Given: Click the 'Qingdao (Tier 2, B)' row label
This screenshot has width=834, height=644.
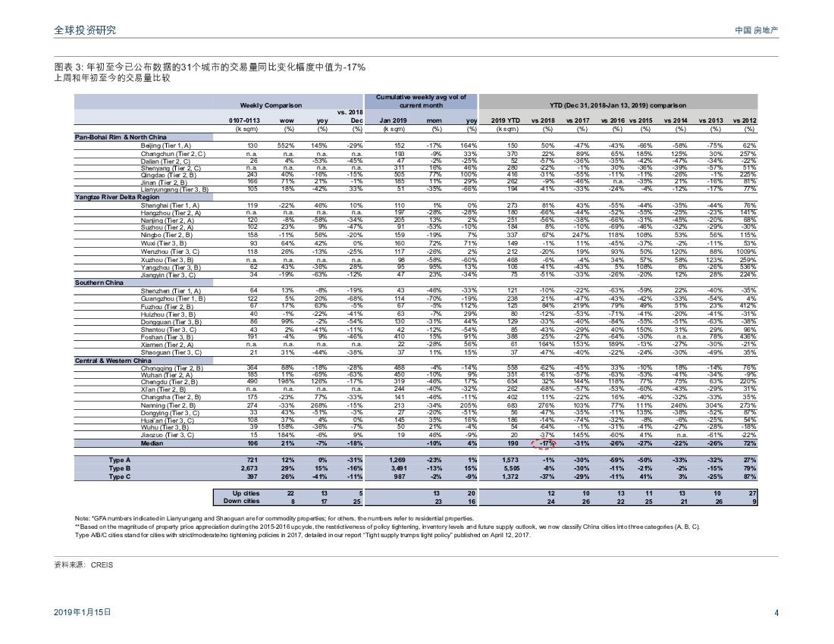Looking at the screenshot, I should 168,175.
